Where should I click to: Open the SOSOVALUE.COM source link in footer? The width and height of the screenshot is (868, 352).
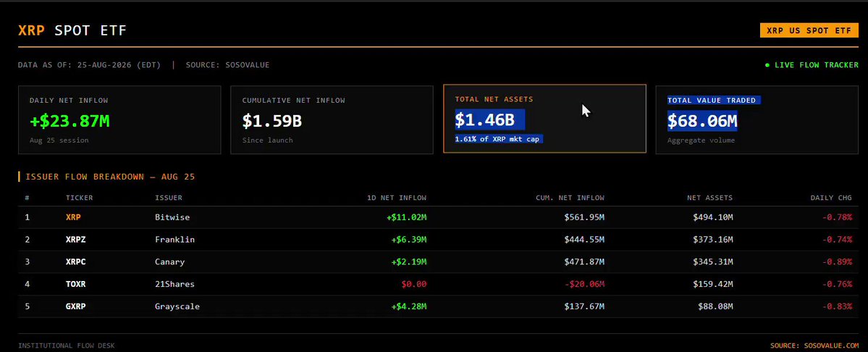click(815, 346)
